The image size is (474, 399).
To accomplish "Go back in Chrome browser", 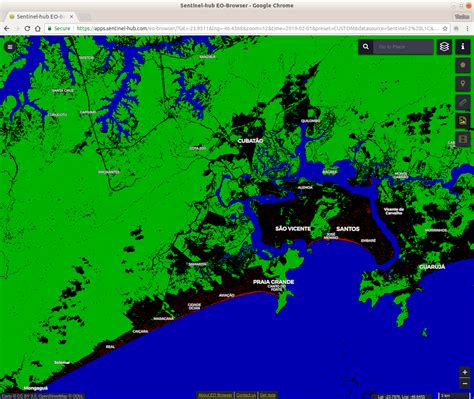I will [x=7, y=29].
